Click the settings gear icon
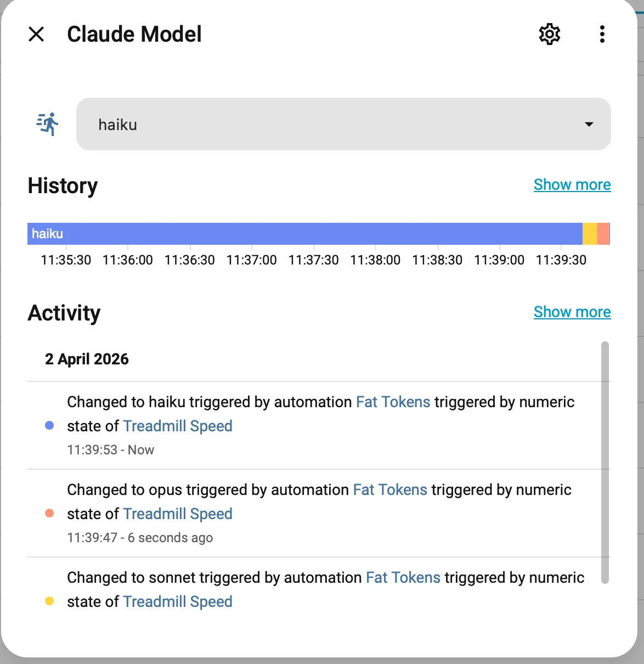The width and height of the screenshot is (644, 664). pos(549,34)
